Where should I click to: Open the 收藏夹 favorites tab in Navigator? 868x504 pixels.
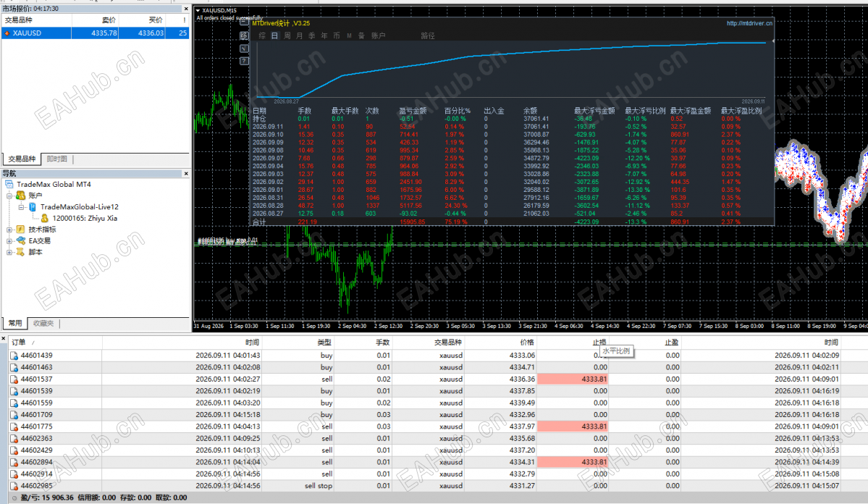[43, 323]
